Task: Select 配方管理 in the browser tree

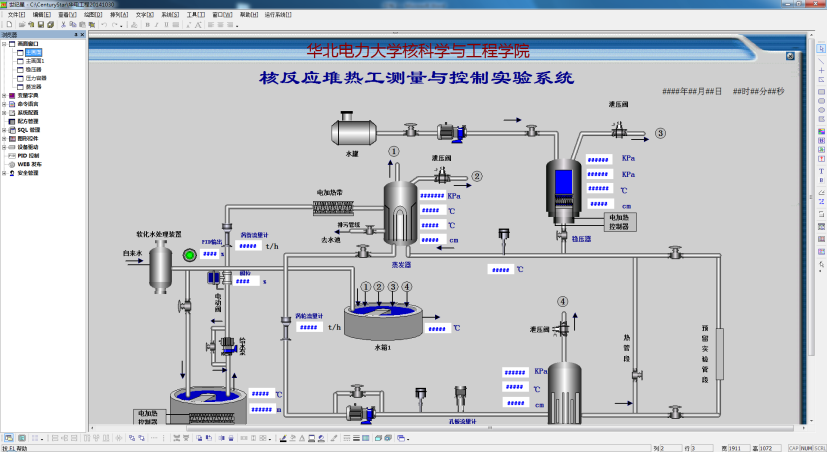Action: (x=27, y=121)
